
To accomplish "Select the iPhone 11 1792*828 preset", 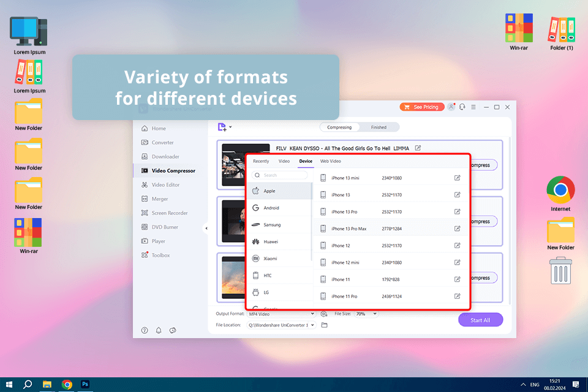I will pyautogui.click(x=391, y=279).
